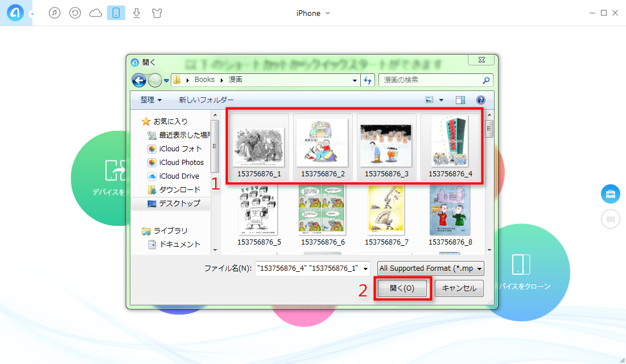This screenshot has height=364, width=626.
Task: Click the sidebar scrollbar down arrow
Action: click(x=215, y=250)
